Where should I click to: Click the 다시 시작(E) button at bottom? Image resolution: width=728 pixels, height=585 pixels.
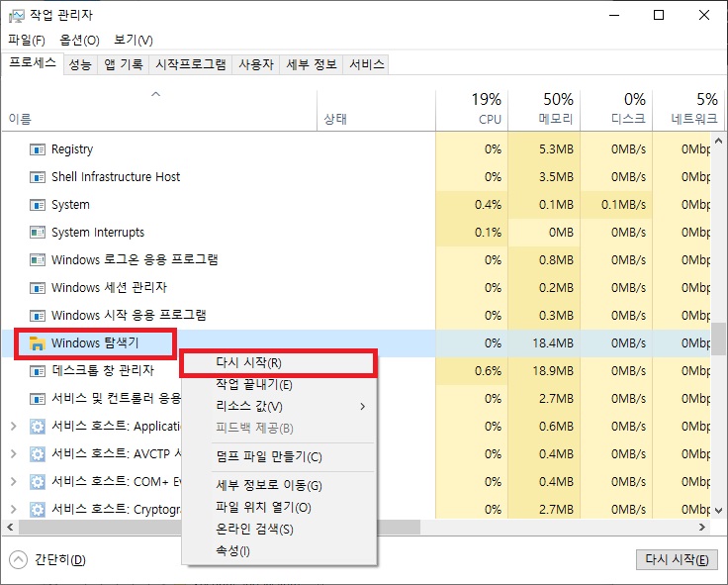[x=677, y=559]
